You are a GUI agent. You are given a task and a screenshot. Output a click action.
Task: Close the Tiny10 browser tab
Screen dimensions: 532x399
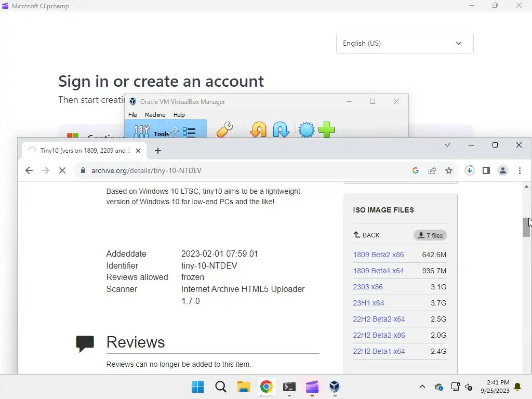pyautogui.click(x=138, y=151)
